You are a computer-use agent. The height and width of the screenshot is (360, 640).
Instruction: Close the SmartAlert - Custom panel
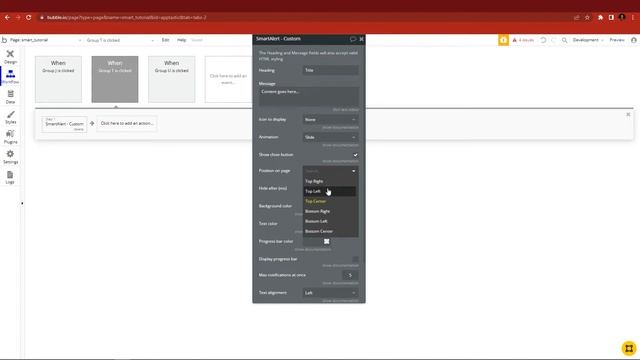361,39
